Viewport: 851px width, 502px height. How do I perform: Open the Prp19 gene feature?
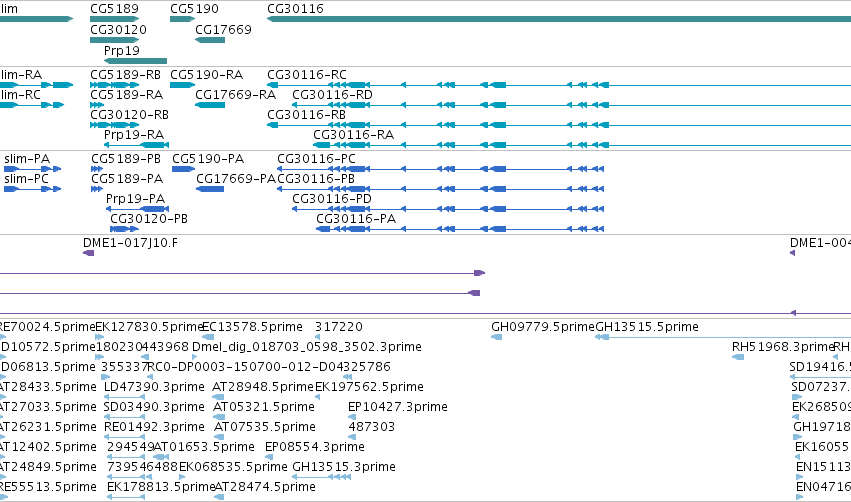click(135, 61)
